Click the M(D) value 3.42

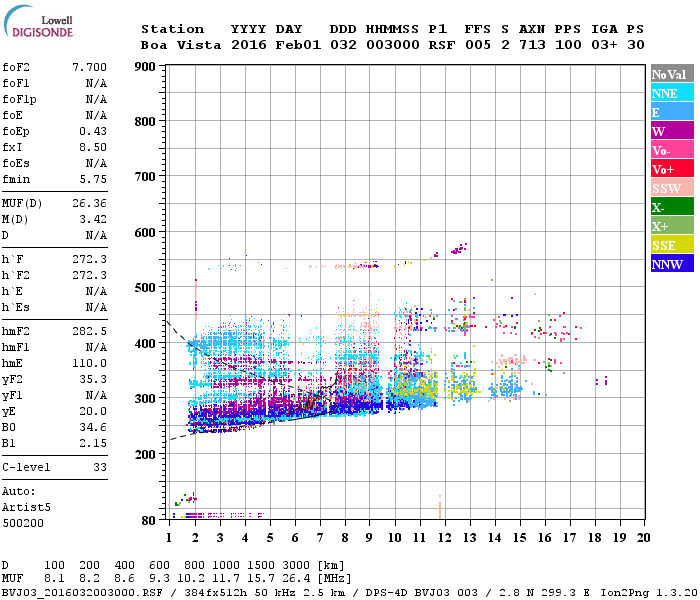click(93, 220)
